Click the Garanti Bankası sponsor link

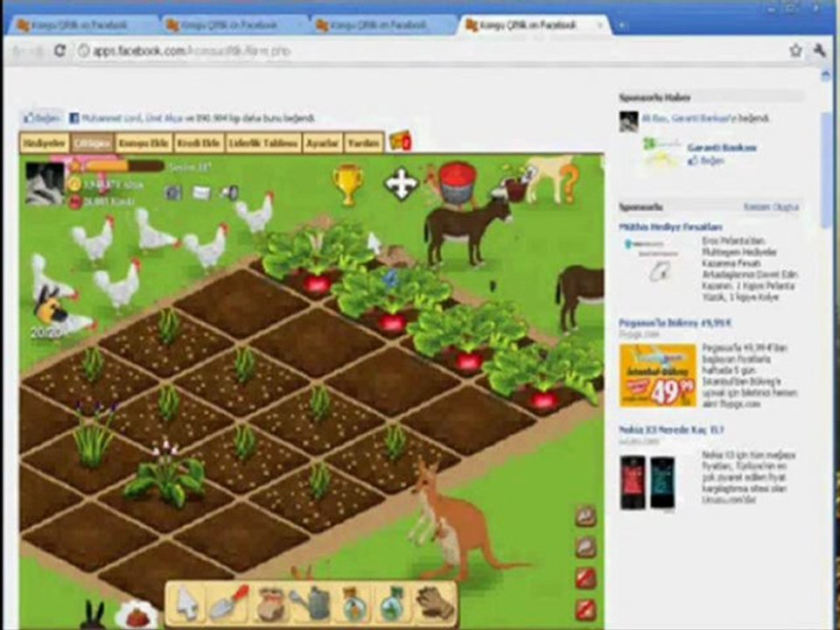(x=722, y=147)
